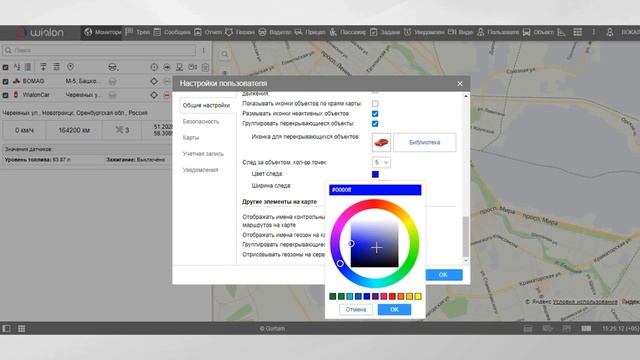
Task: Open the trace points count dropdown
Action: tap(381, 162)
